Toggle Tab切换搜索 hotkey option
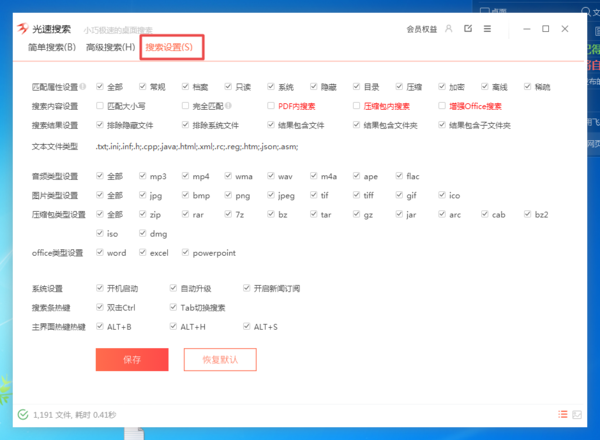Image resolution: width=600 pixels, height=440 pixels. 173,307
